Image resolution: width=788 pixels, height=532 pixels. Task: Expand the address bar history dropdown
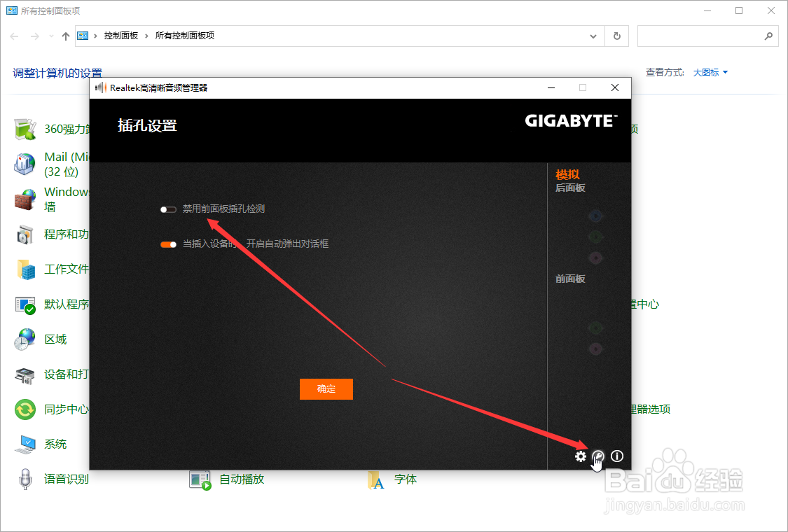[593, 36]
